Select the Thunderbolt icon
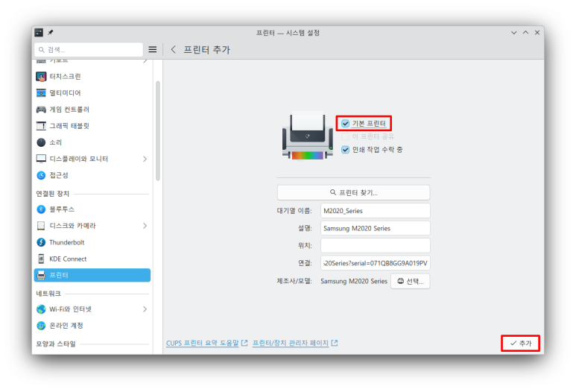 coord(41,242)
